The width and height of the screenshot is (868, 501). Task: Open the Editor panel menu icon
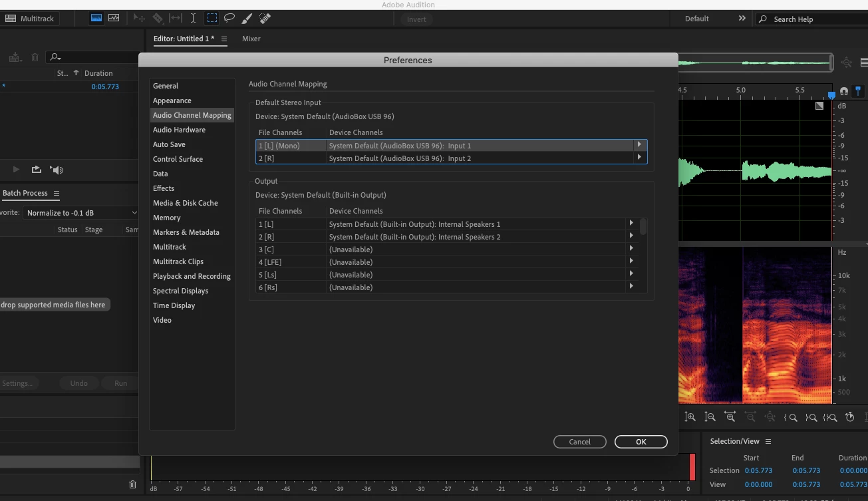[x=224, y=39]
